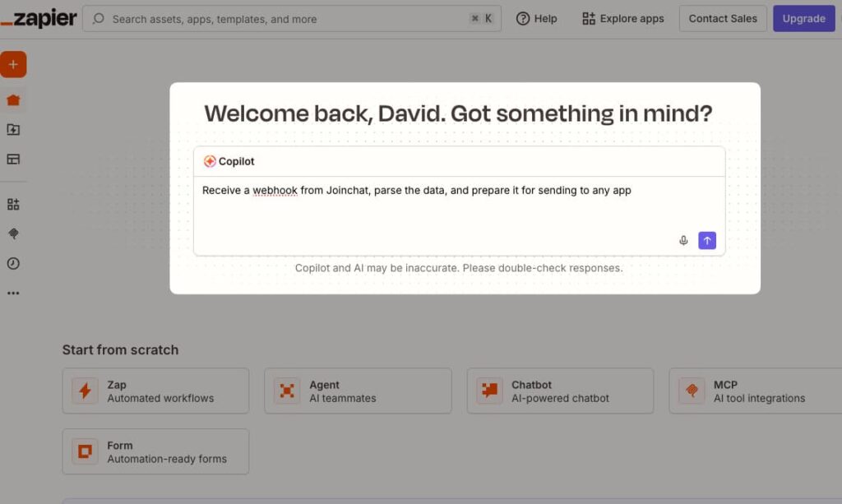842x504 pixels.
Task: Click the orange plus create button
Action: click(x=13, y=64)
